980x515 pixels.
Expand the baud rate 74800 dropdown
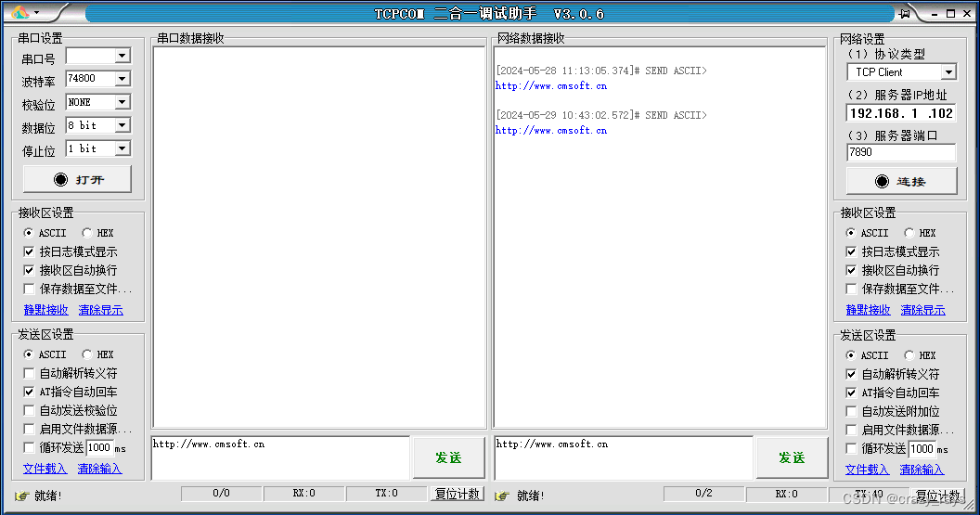122,79
